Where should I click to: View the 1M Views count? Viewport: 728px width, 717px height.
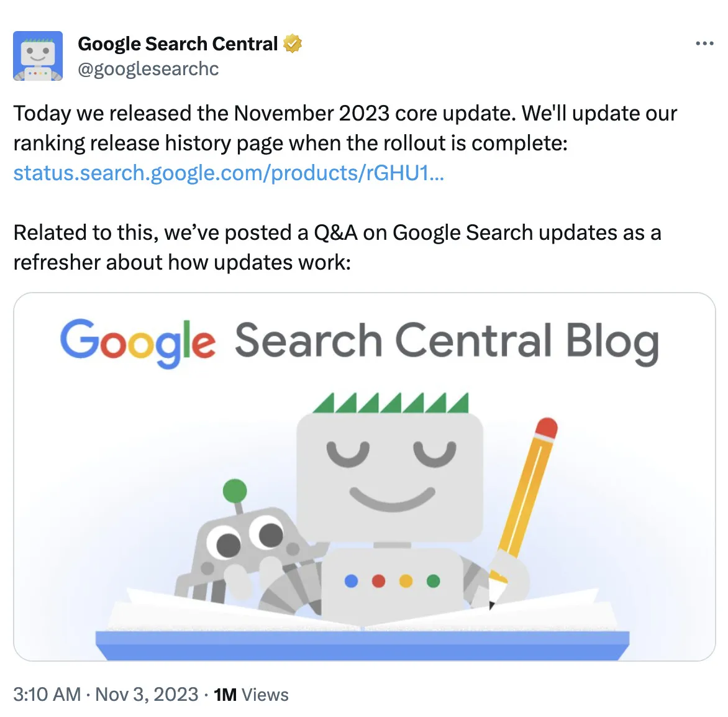[x=251, y=694]
